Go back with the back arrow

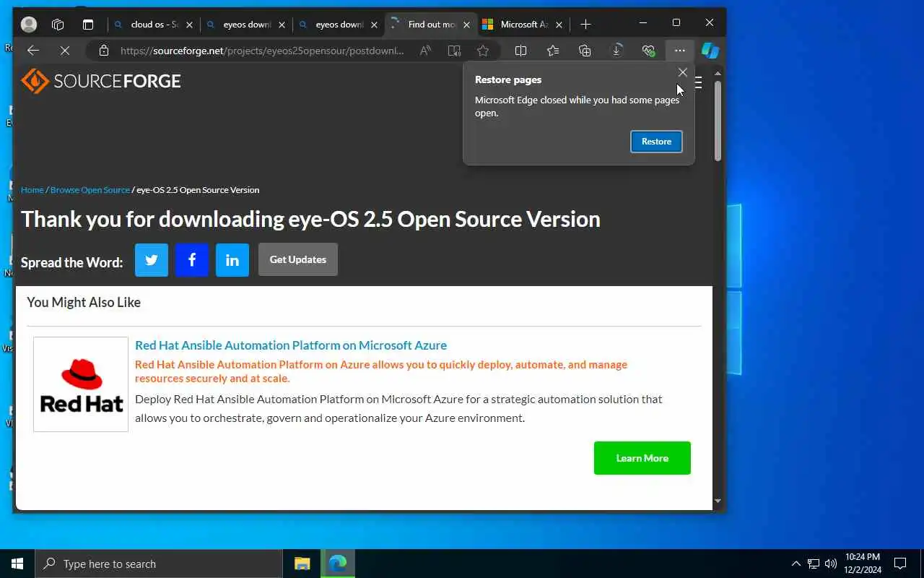33,51
